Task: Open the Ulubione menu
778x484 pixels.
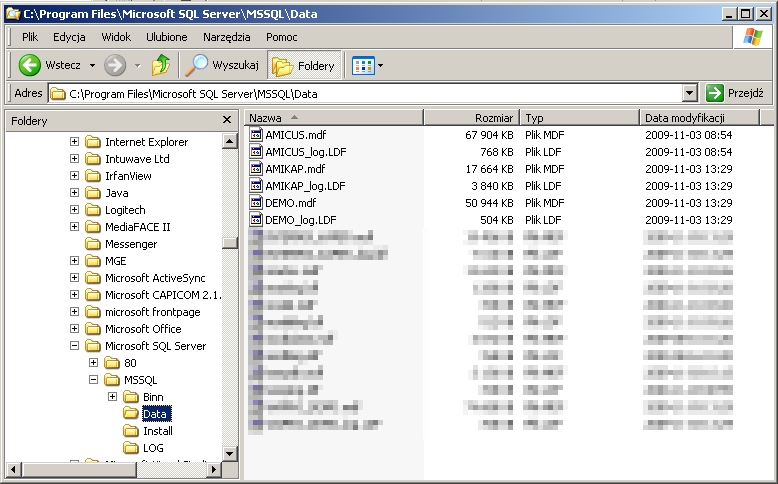Action: click(166, 37)
